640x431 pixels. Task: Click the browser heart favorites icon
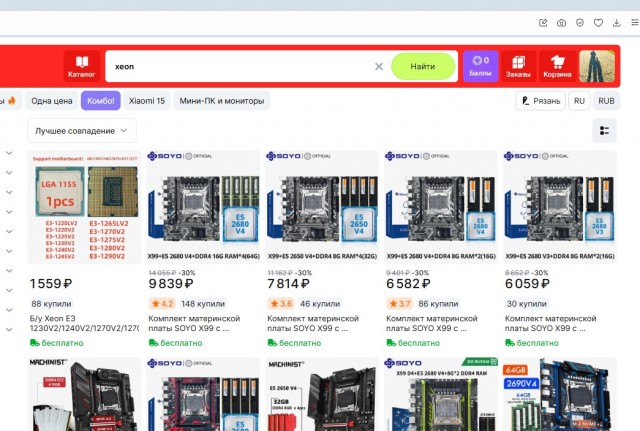(598, 23)
